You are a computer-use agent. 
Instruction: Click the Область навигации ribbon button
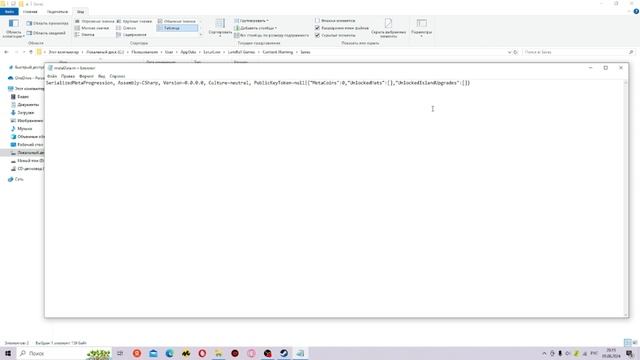coord(13,29)
